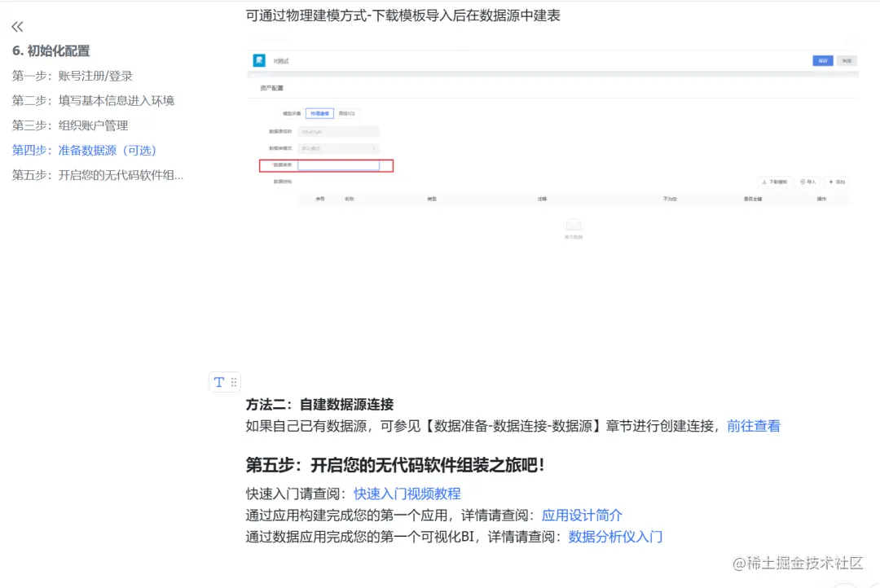The image size is (880, 588).
Task: Click the download icon on 下载模板 button
Action: coord(763,181)
